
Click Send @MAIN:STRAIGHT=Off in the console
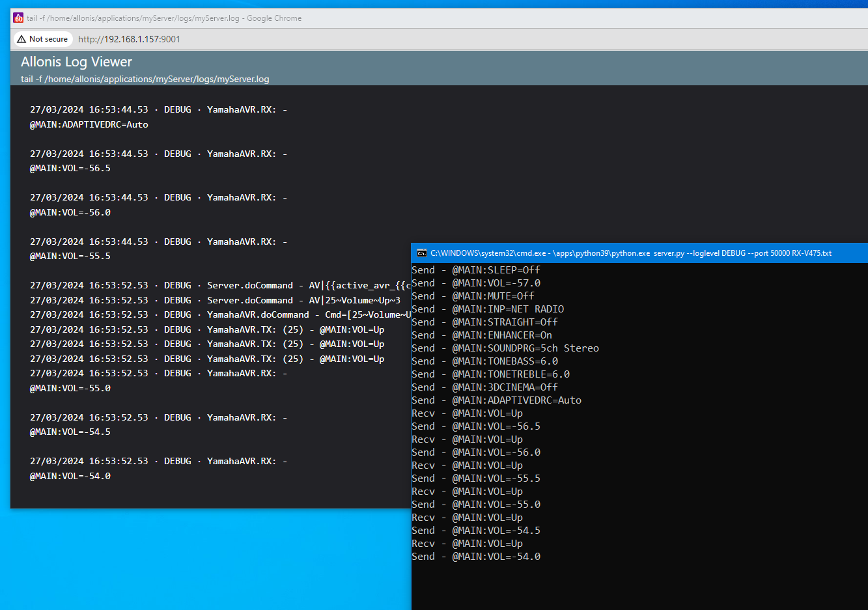pos(485,322)
